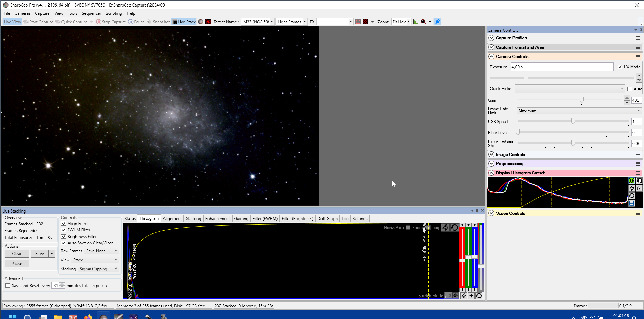Enable the Auto exposure checkbox

click(630, 89)
